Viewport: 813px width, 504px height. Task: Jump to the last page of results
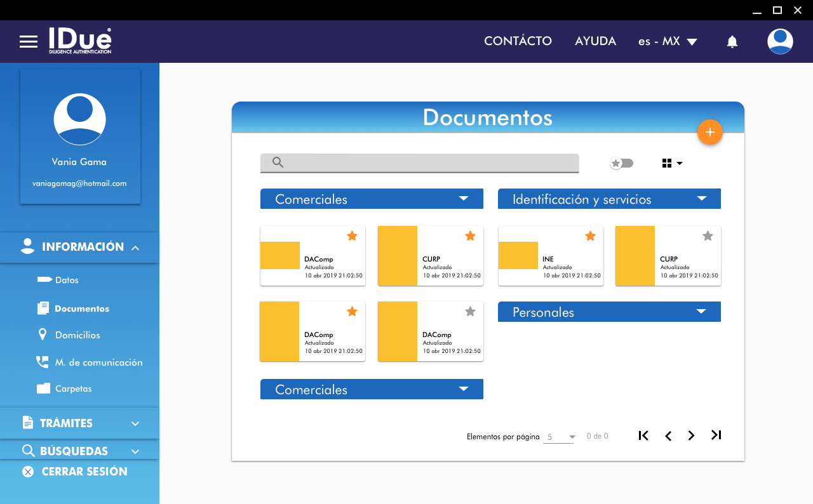point(716,435)
